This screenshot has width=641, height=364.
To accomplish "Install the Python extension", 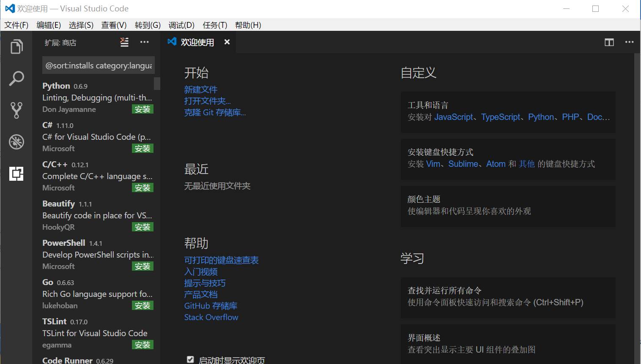I will coord(142,109).
